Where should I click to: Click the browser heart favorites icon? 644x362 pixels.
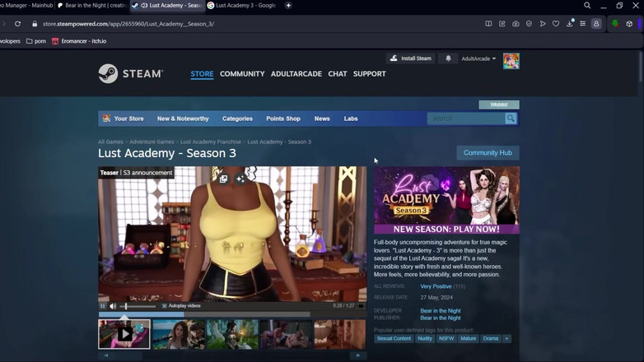pos(556,24)
